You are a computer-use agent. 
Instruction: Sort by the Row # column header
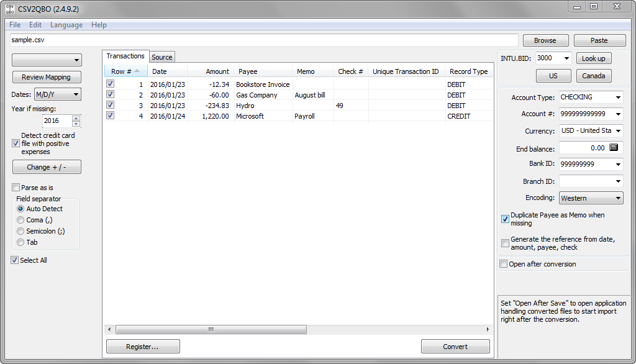coord(125,71)
